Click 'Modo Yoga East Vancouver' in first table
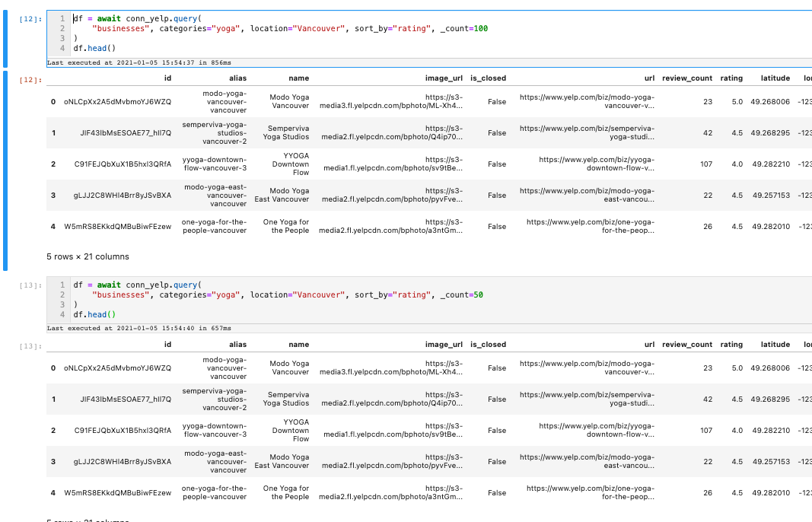This screenshot has width=812, height=522. point(282,195)
